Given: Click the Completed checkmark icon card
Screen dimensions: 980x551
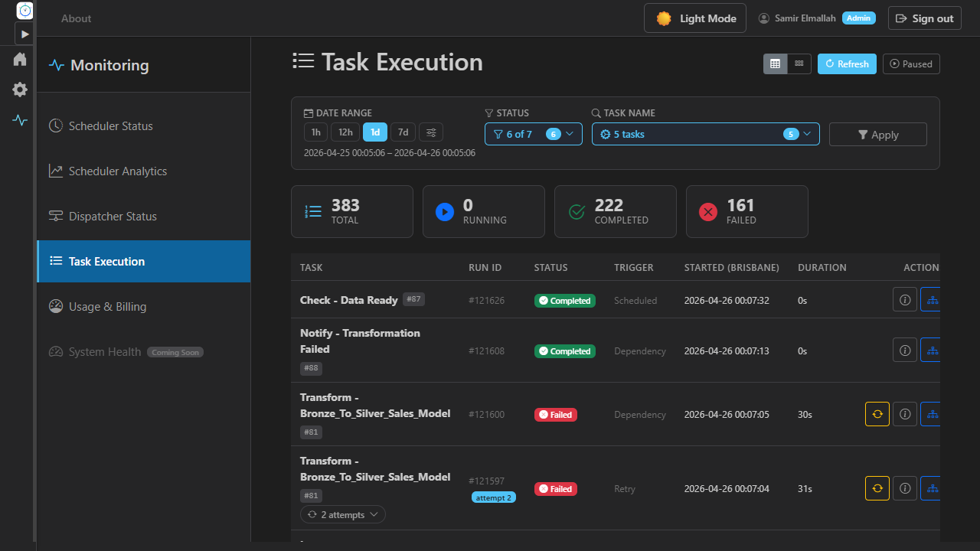Looking at the screenshot, I should [x=577, y=212].
